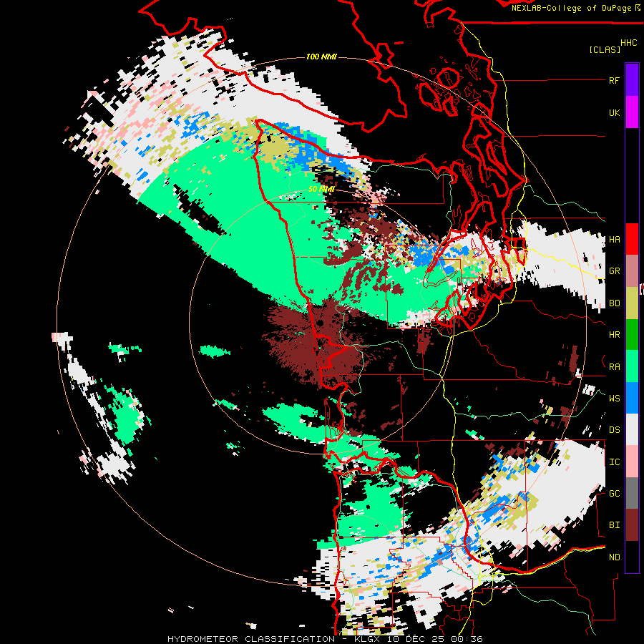The height and width of the screenshot is (644, 644).
Task: Click the UK magenta legend swatch
Action: [632, 112]
